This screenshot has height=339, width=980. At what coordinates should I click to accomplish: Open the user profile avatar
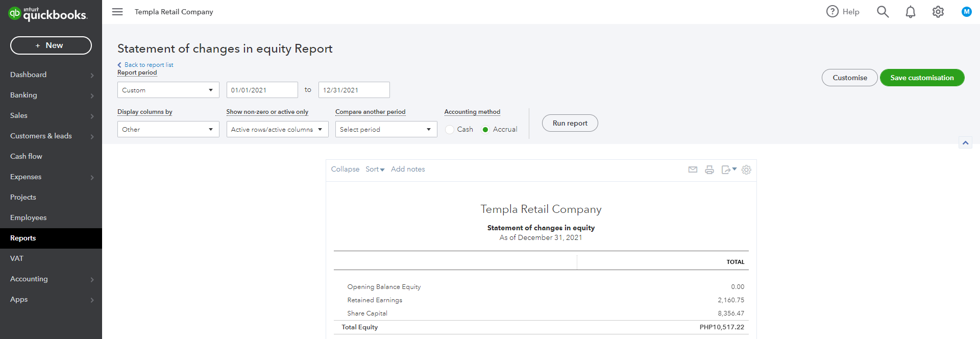pos(966,12)
